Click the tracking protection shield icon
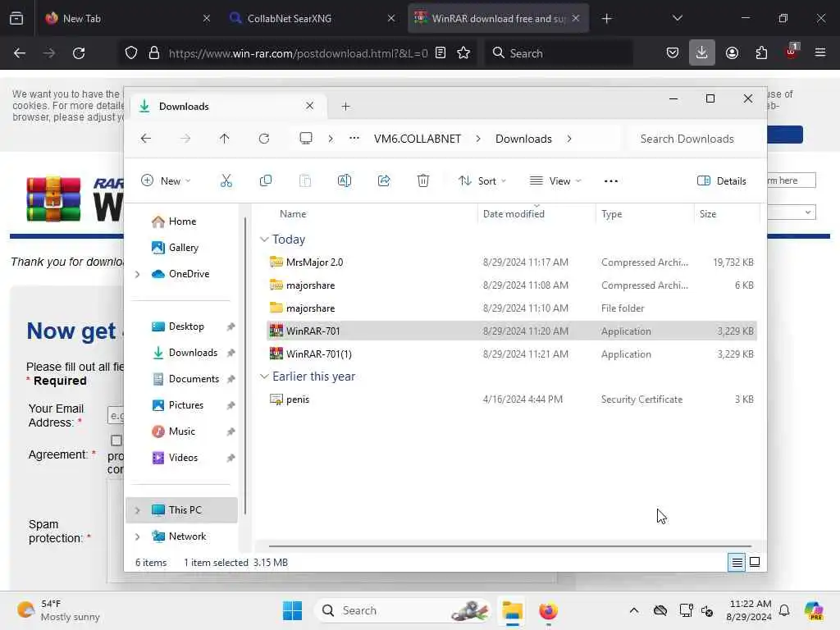This screenshot has width=840, height=630. tap(131, 53)
